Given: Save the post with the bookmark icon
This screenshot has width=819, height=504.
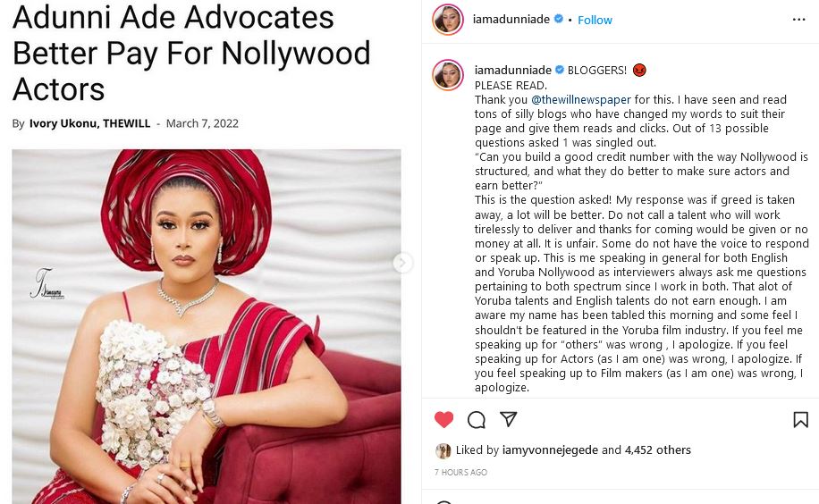Looking at the screenshot, I should point(800,419).
